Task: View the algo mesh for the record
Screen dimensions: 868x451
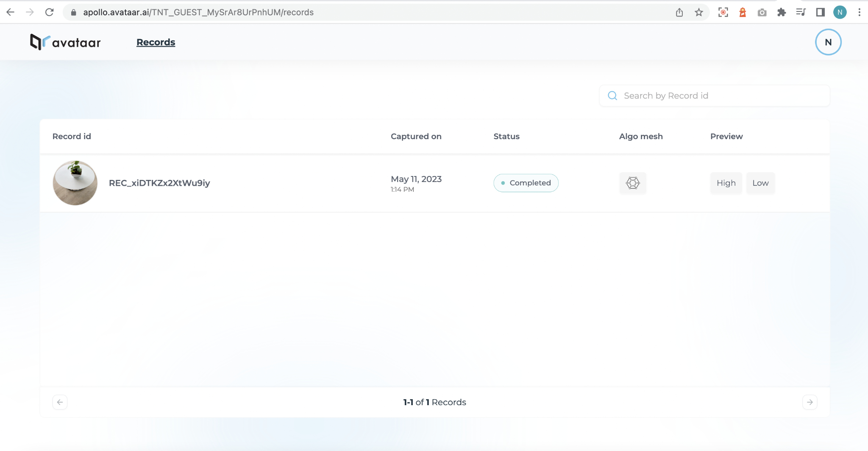Action: pyautogui.click(x=633, y=183)
